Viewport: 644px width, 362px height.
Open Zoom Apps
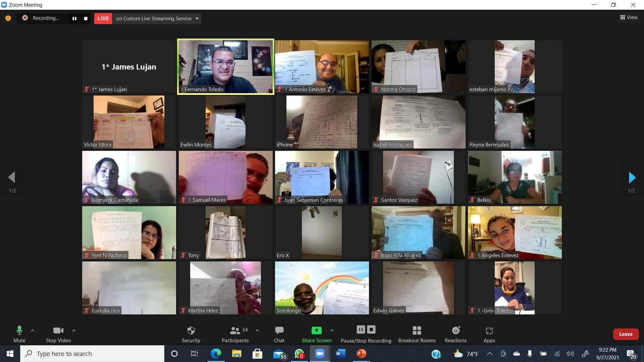[x=489, y=334]
